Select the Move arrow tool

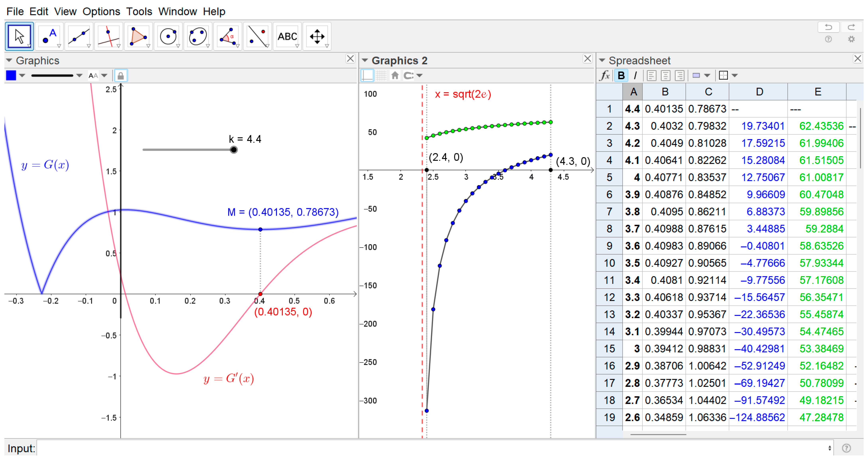pos(19,36)
